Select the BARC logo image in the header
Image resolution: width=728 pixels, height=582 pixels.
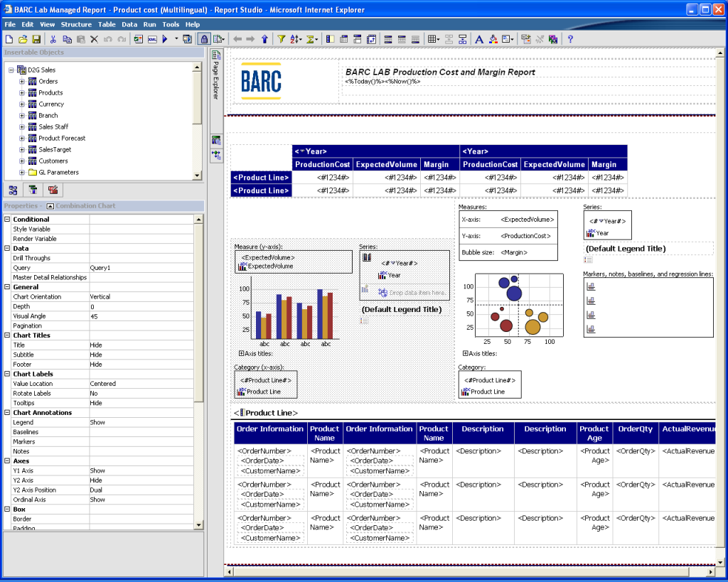pyautogui.click(x=261, y=81)
